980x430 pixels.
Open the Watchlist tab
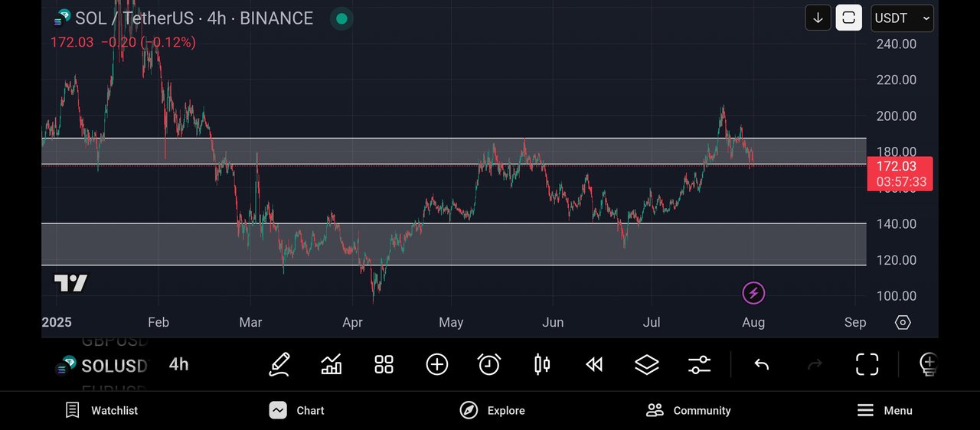[102, 411]
